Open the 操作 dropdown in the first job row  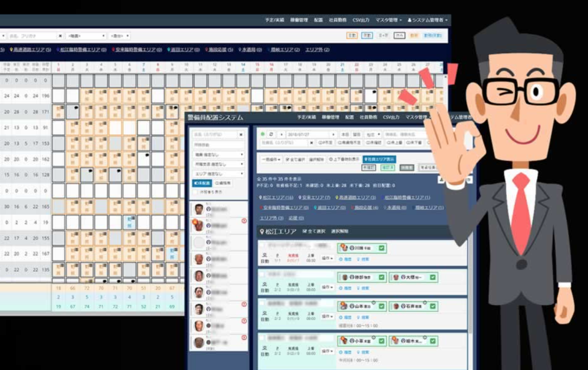(x=327, y=259)
